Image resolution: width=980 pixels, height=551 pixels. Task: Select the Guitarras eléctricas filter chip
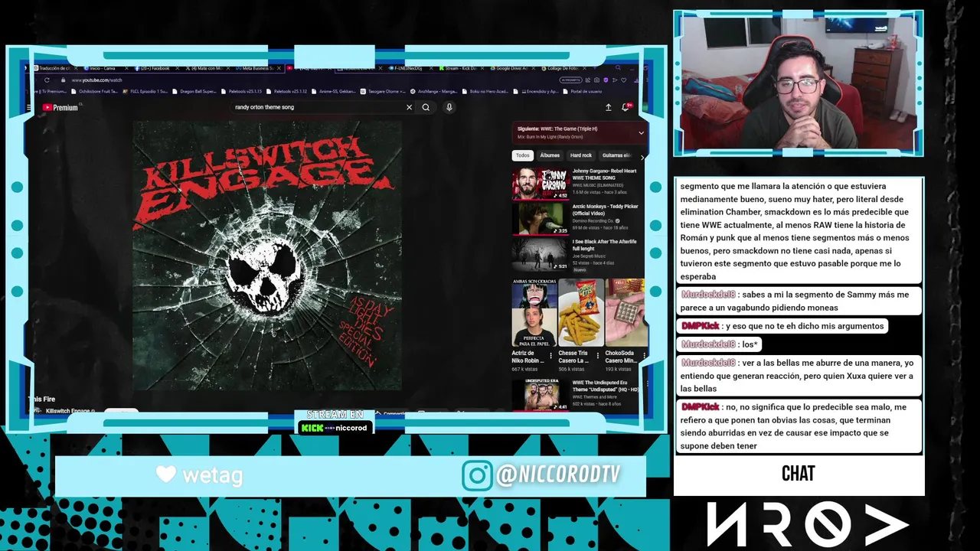pos(617,155)
